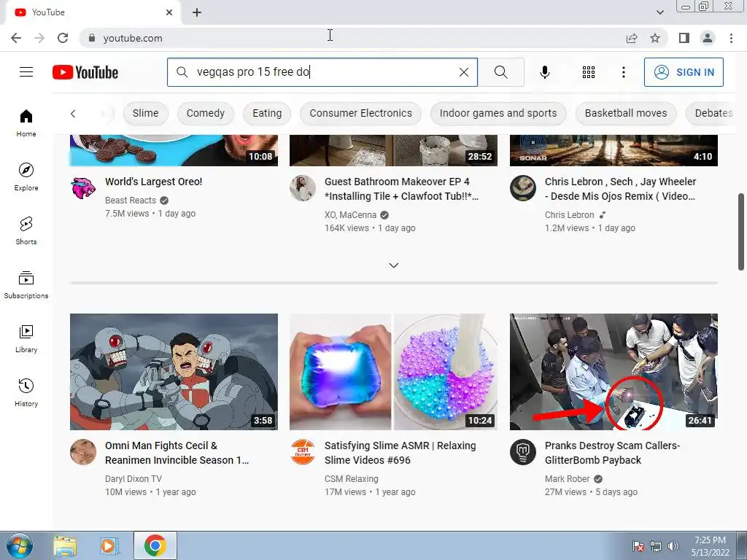Open History in the sidebar
Image resolution: width=747 pixels, height=560 pixels.
point(26,392)
